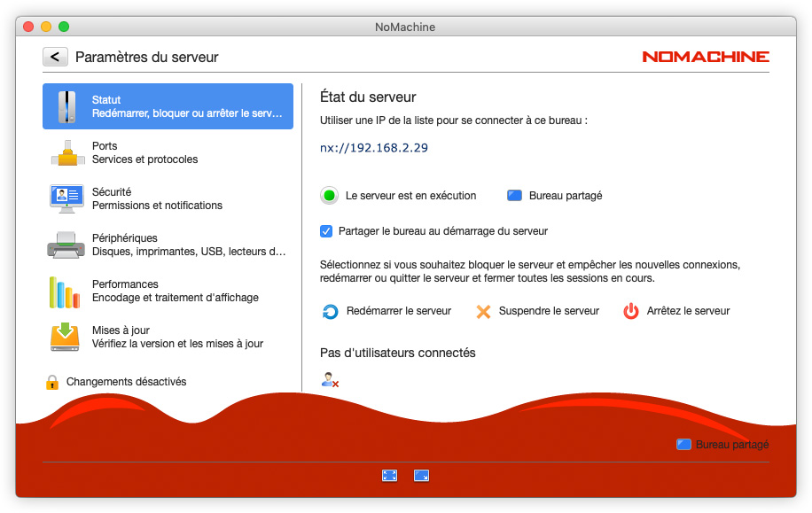
Task: Toggle Partager le bureau au démarrage checkbox
Action: (326, 231)
